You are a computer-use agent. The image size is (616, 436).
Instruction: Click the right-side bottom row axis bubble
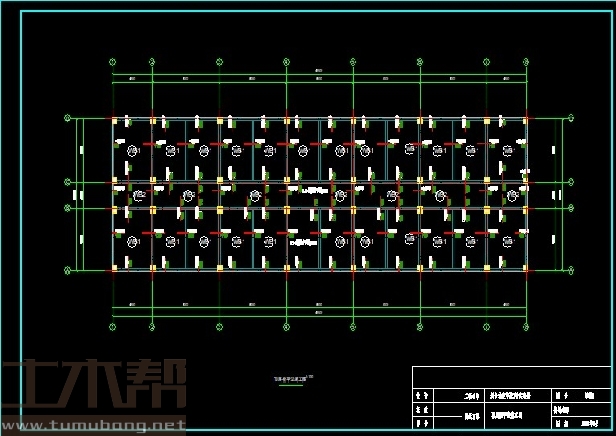point(571,270)
